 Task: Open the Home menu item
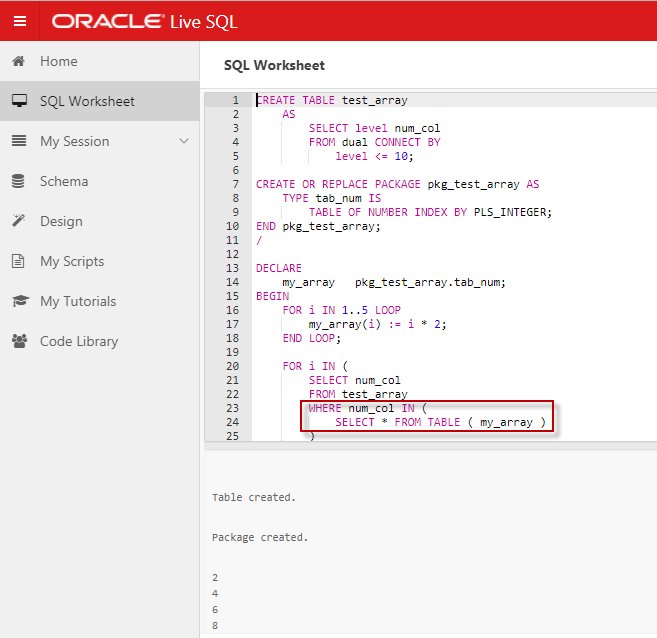[100, 61]
